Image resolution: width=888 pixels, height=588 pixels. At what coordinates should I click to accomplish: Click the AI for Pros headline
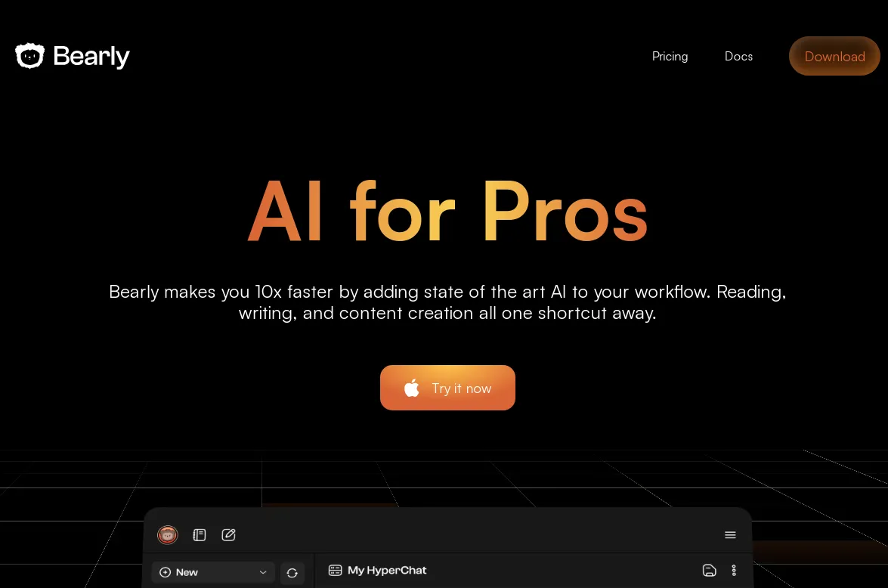click(x=447, y=212)
